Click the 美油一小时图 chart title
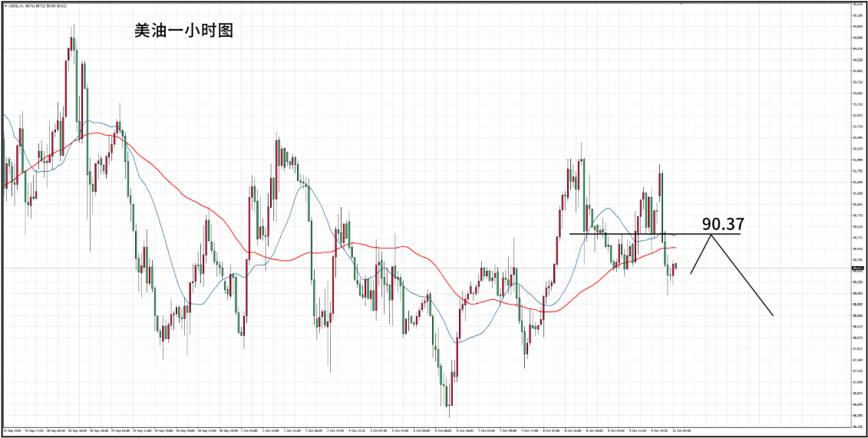Image resolution: width=868 pixels, height=438 pixels. (183, 30)
